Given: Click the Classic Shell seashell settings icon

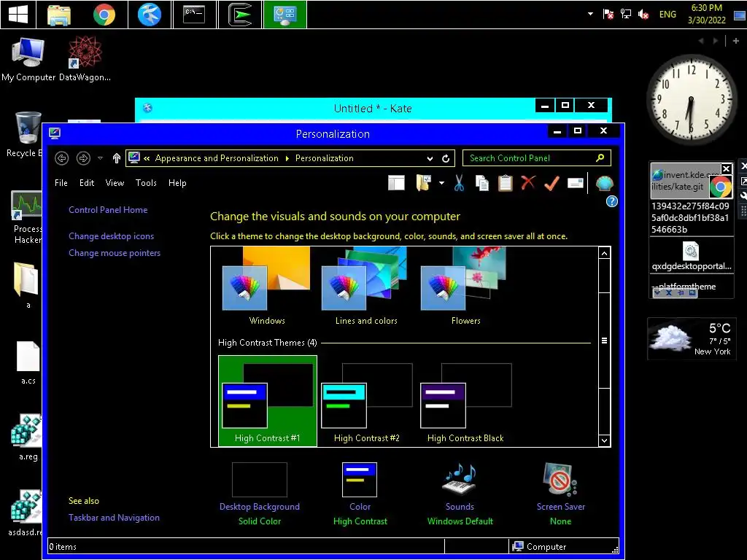Looking at the screenshot, I should click(x=604, y=183).
